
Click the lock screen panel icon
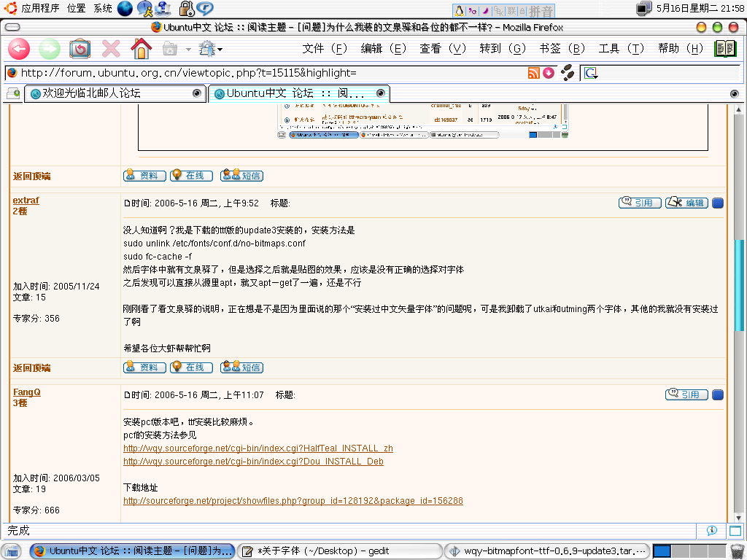pyautogui.click(x=186, y=8)
